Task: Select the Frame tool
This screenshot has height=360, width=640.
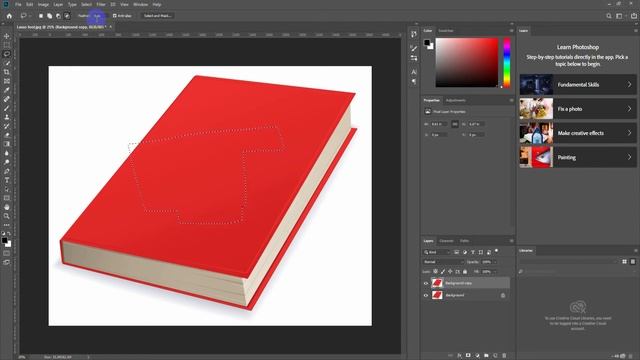Action: click(7, 81)
